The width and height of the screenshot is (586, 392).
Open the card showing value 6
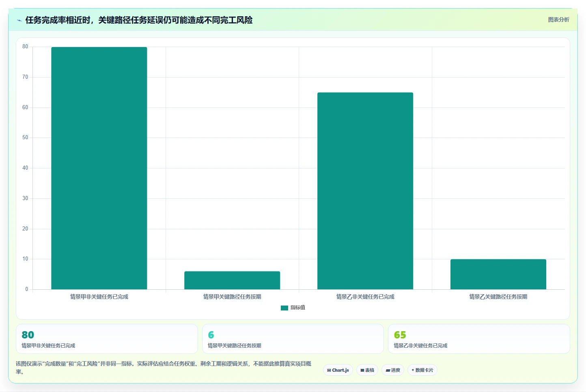point(293,339)
